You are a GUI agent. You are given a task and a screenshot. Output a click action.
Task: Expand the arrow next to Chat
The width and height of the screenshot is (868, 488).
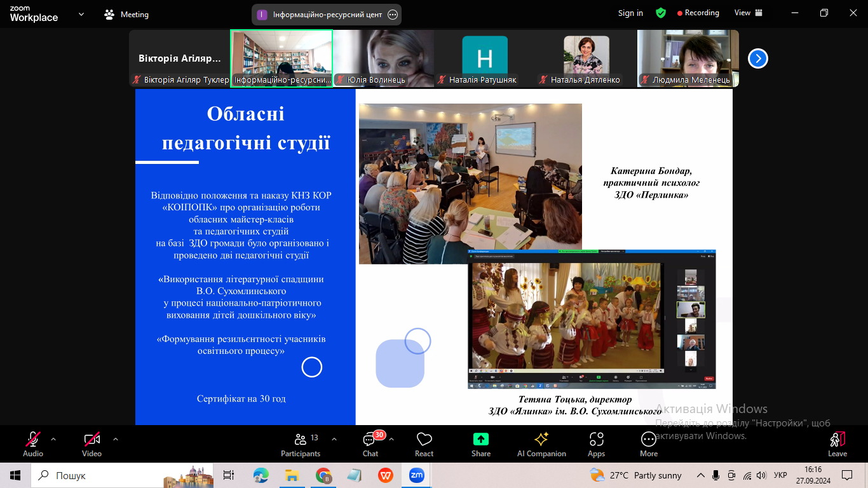coord(391,438)
